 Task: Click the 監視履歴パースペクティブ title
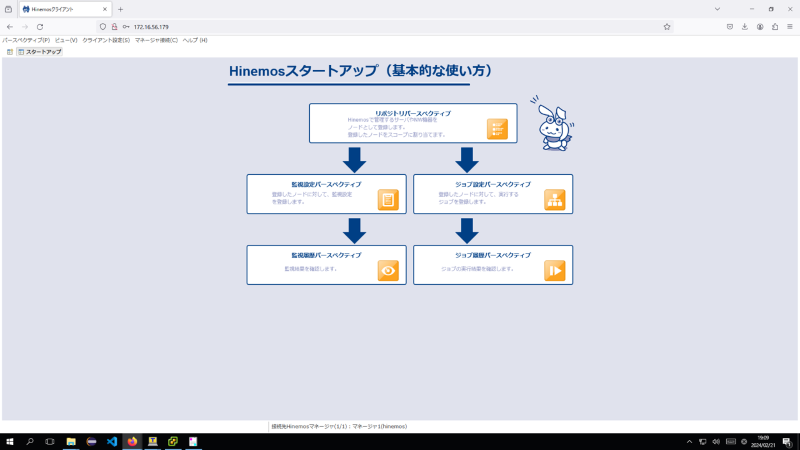[326, 255]
